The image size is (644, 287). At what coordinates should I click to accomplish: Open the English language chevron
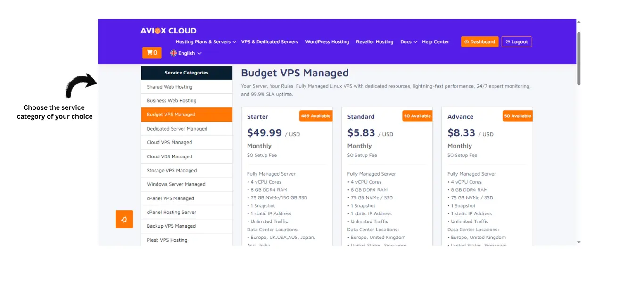click(x=199, y=53)
